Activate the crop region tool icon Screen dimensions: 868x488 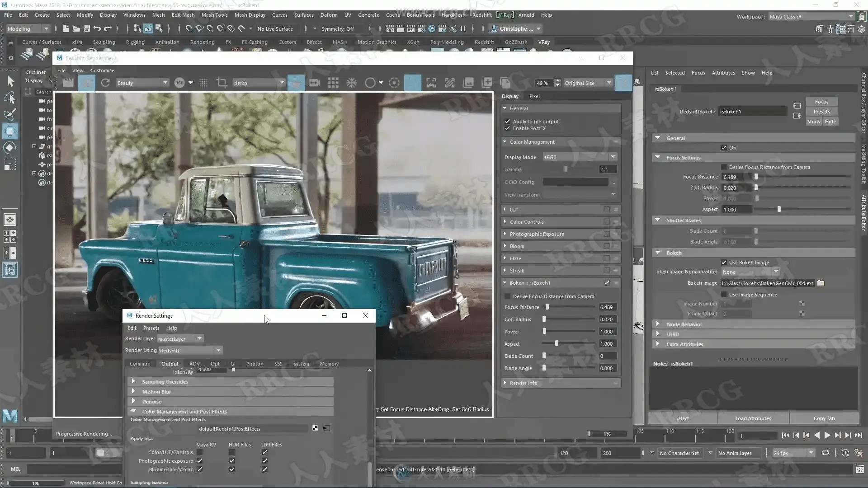click(x=222, y=83)
